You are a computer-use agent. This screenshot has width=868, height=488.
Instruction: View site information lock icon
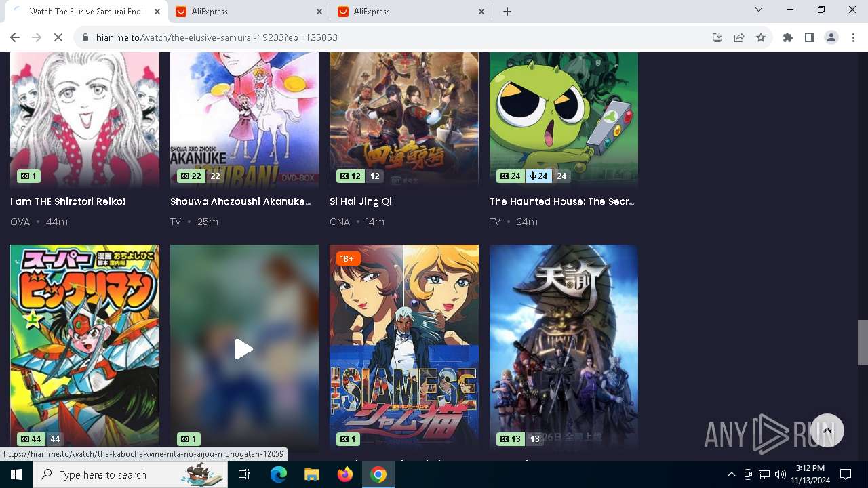pos(85,37)
